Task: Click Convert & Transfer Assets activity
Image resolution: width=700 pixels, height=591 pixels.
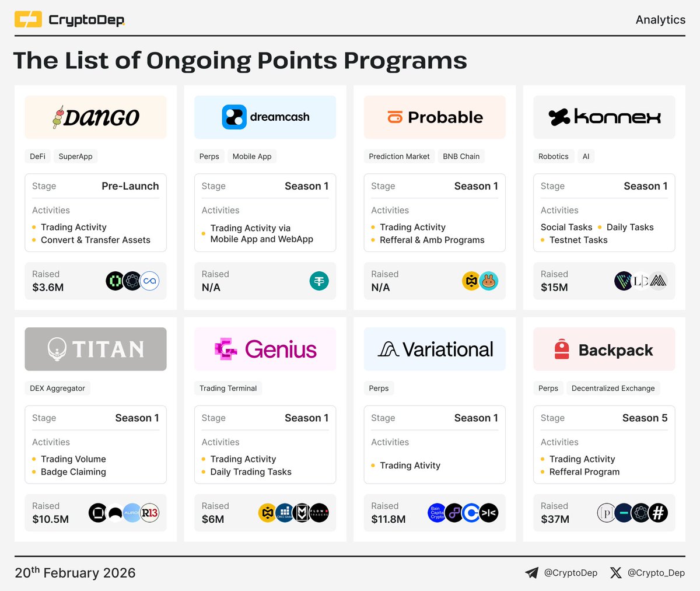Action: [96, 240]
